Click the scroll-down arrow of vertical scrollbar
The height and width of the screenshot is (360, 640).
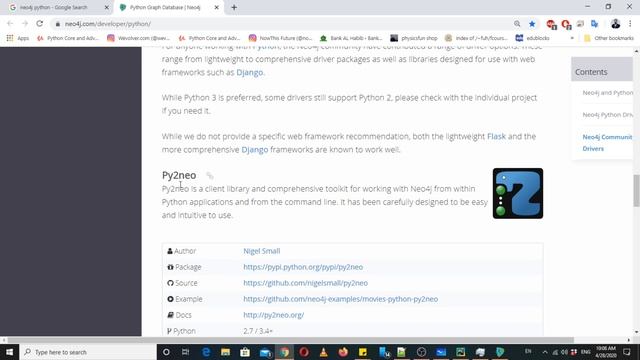[x=636, y=332]
